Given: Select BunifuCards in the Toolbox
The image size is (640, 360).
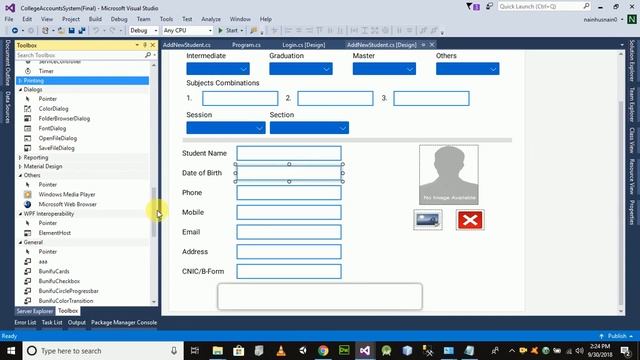Looking at the screenshot, I should coord(54,271).
